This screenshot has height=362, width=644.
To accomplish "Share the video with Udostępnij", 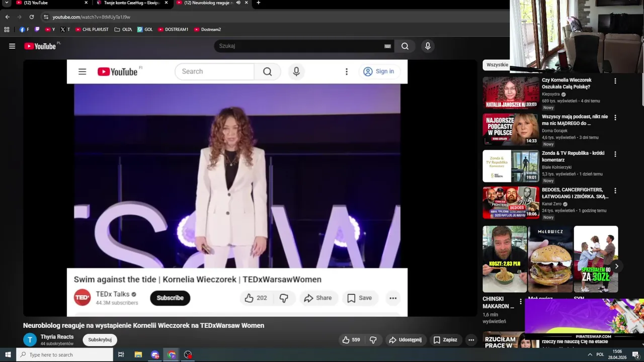I will 406,340.
